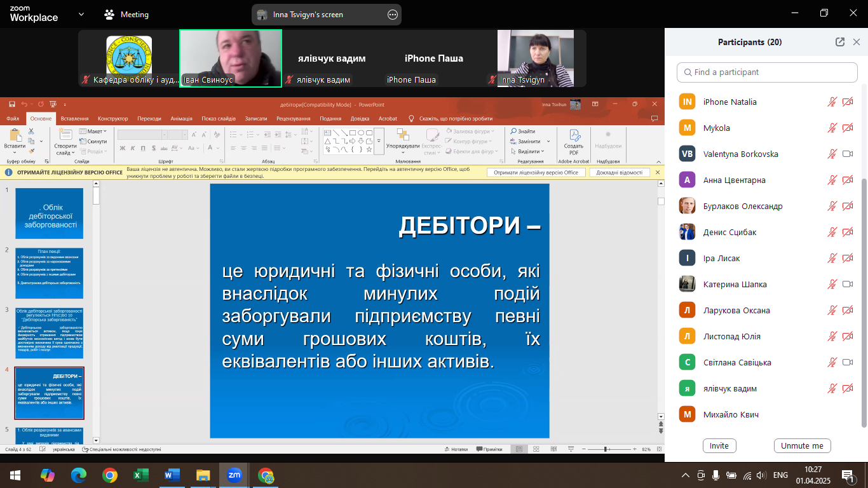This screenshot has height=488, width=868.
Task: Click the Unmute me button
Action: click(802, 445)
